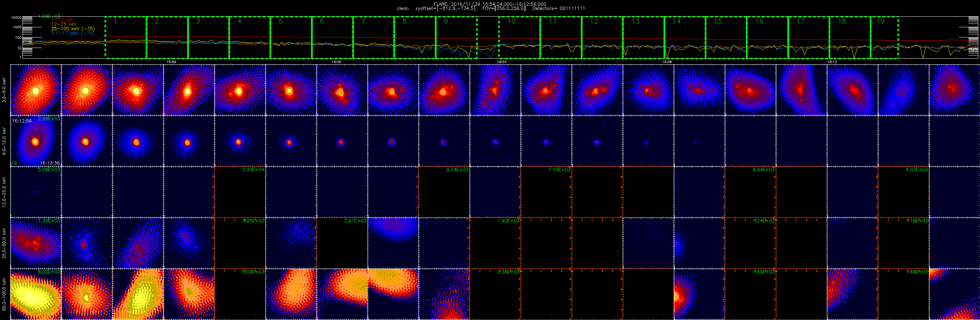Click the green '1.92E+03' value
The image size is (980, 320).
[x=508, y=221]
